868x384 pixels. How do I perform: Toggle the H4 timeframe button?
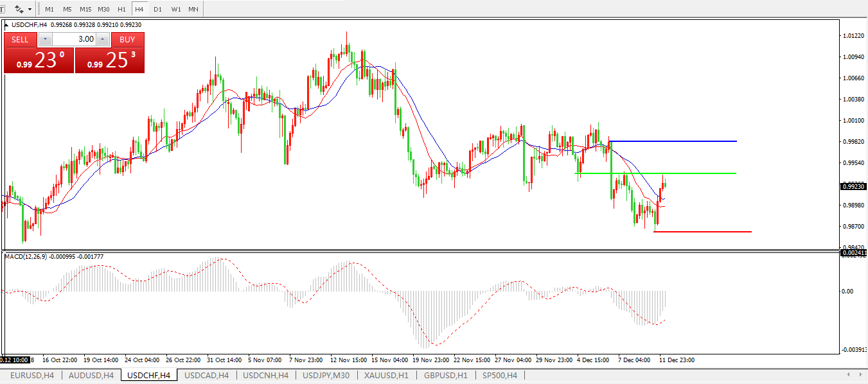(x=139, y=10)
